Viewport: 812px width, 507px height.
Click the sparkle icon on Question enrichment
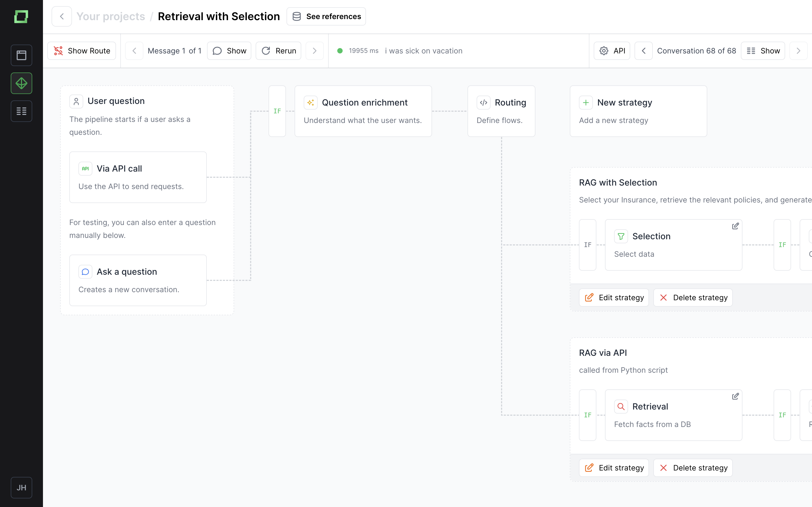(310, 103)
